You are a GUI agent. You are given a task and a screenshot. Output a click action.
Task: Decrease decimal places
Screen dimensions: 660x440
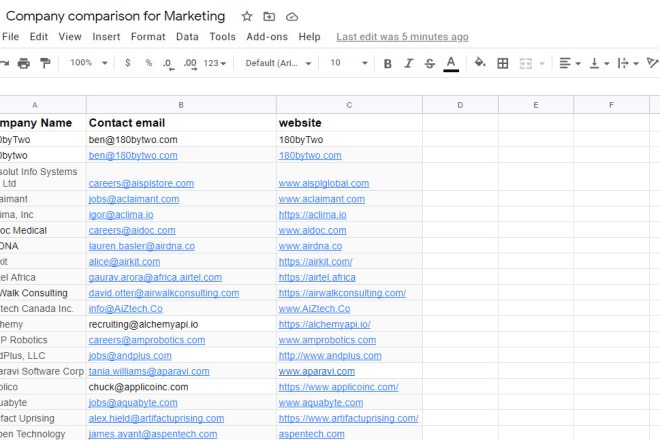point(168,64)
